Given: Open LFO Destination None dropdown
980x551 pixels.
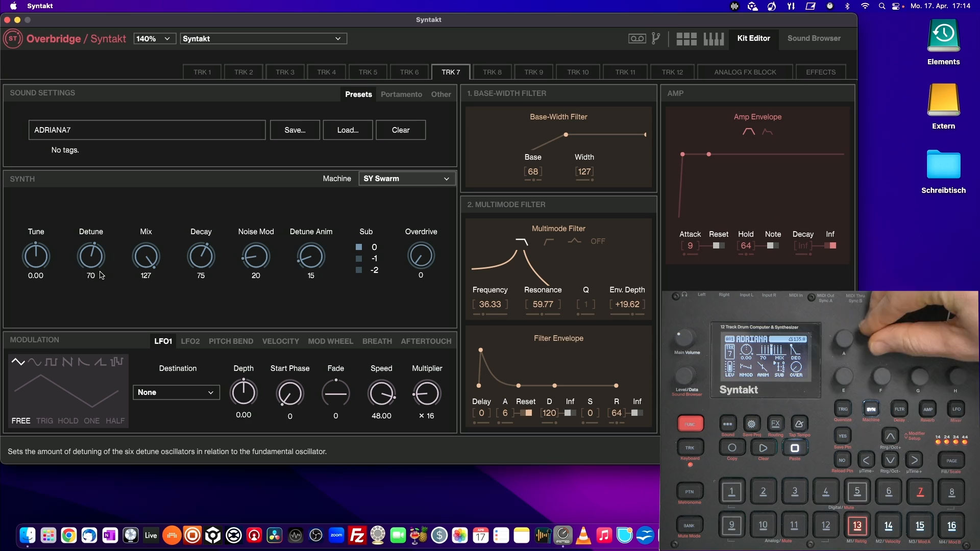Looking at the screenshot, I should coord(176,392).
